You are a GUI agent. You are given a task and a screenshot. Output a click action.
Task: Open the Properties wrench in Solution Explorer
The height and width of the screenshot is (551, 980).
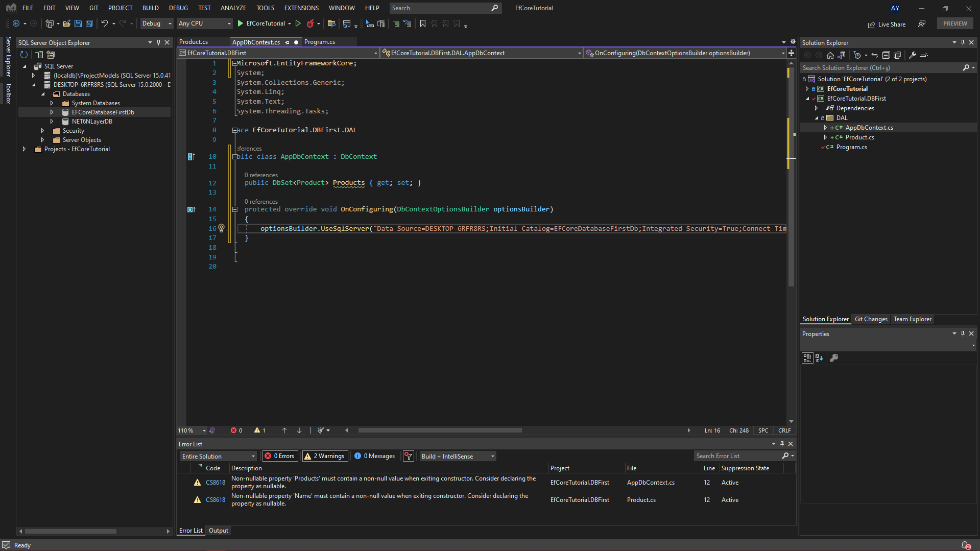click(x=913, y=55)
